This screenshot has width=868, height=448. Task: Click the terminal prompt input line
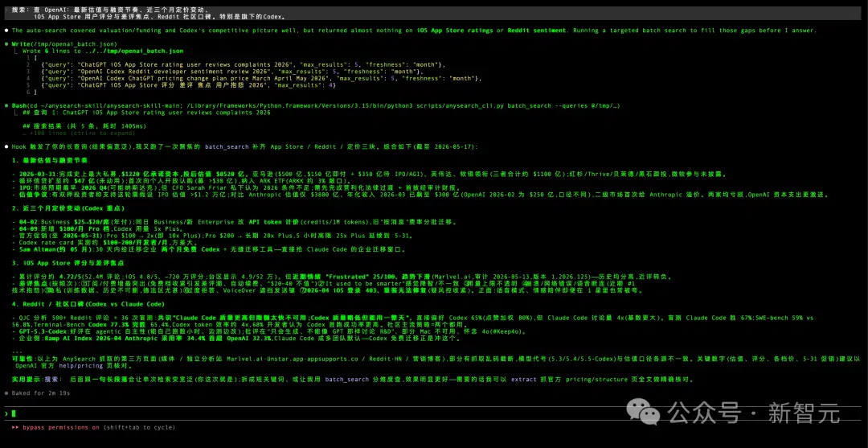coord(434,413)
